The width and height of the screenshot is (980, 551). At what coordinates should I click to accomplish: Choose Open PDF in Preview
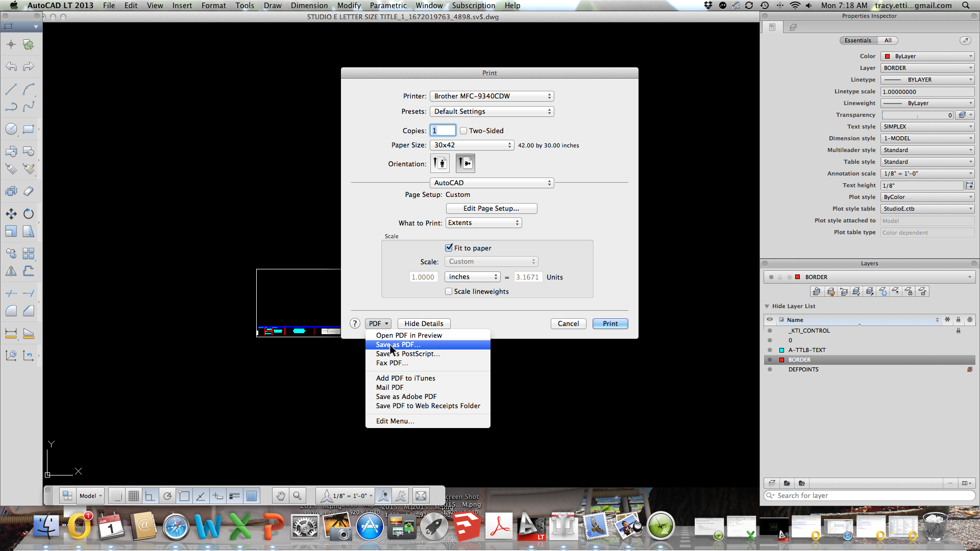click(428, 335)
